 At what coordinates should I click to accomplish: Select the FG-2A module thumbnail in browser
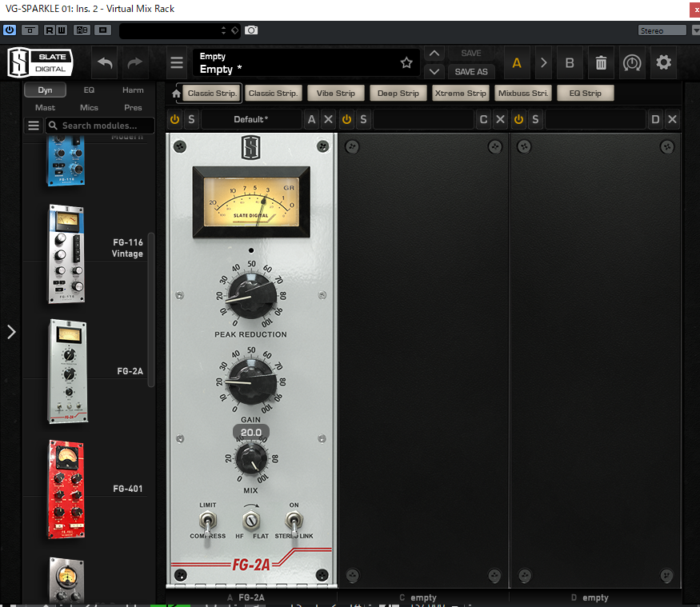[68, 371]
